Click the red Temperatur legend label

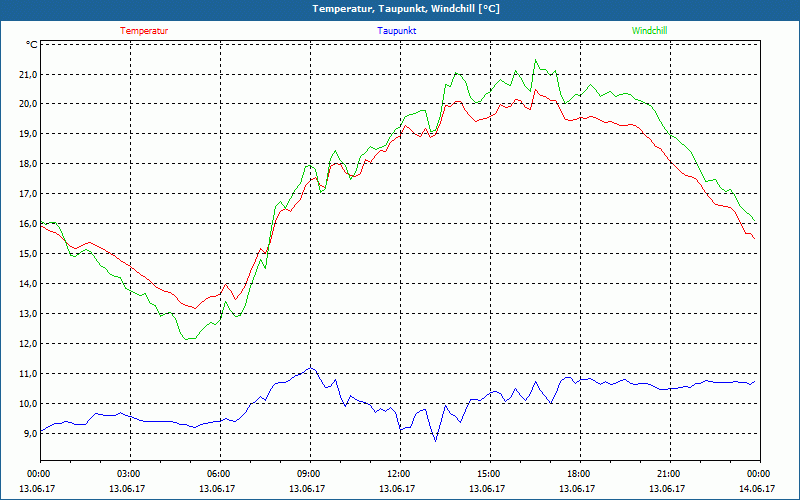[x=144, y=31]
